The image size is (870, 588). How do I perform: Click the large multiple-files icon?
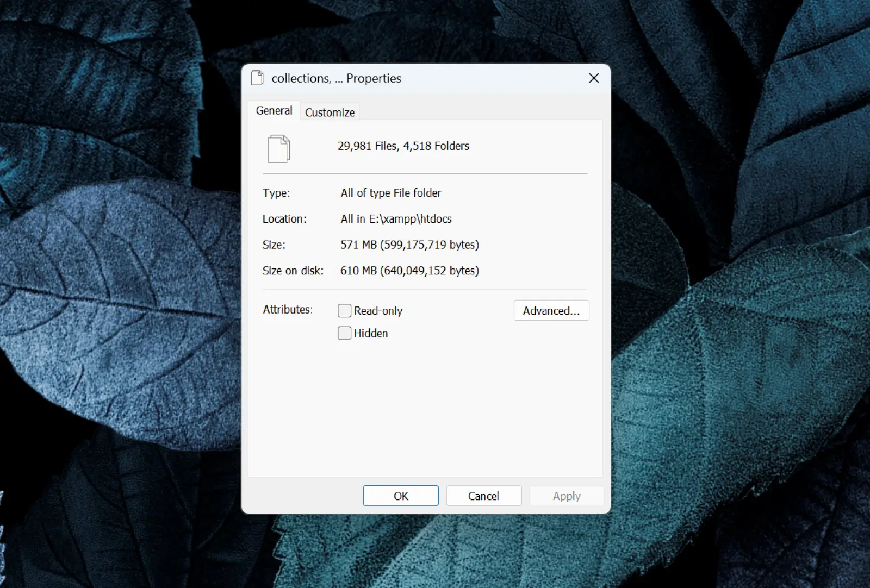(x=278, y=149)
